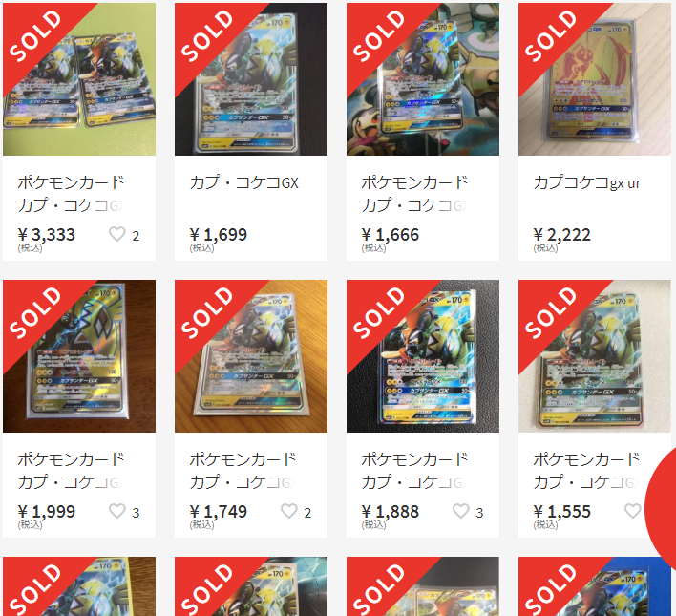
Task: Favorite the ¥1,749 listing with heart
Action: coord(289,511)
